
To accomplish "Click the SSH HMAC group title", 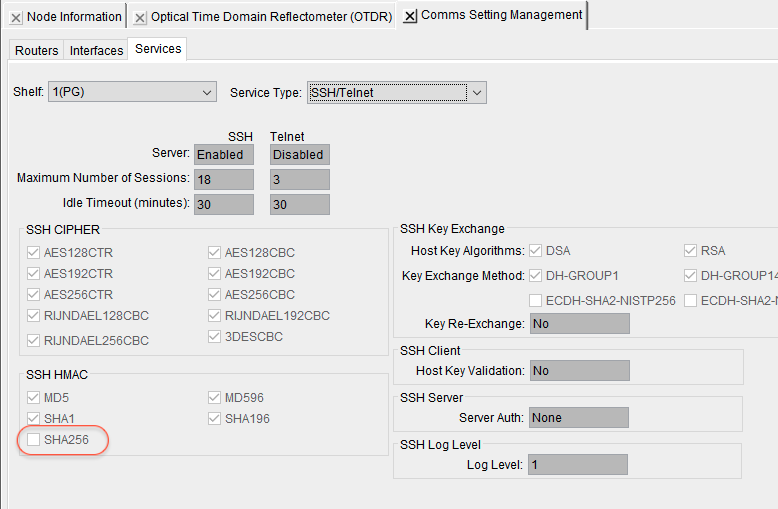I will pyautogui.click(x=57, y=375).
